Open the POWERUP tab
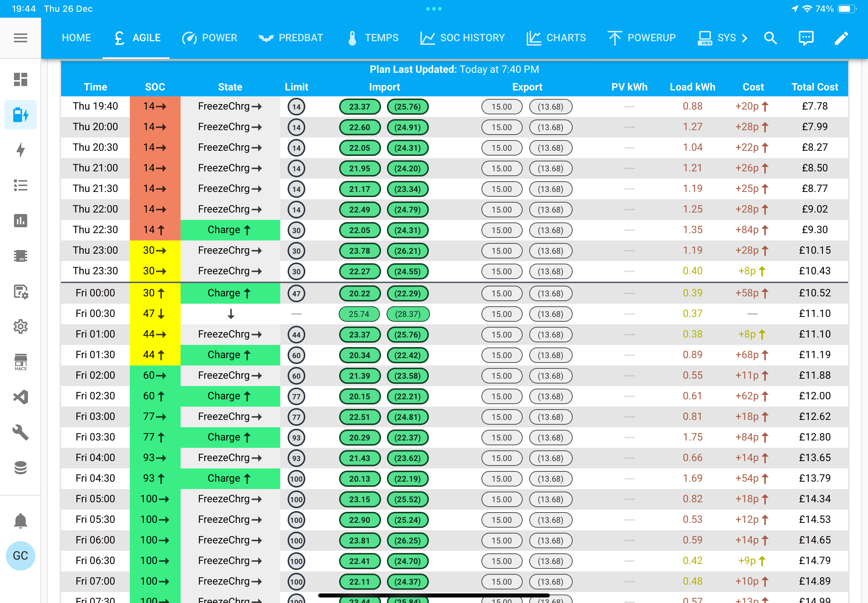 (642, 38)
